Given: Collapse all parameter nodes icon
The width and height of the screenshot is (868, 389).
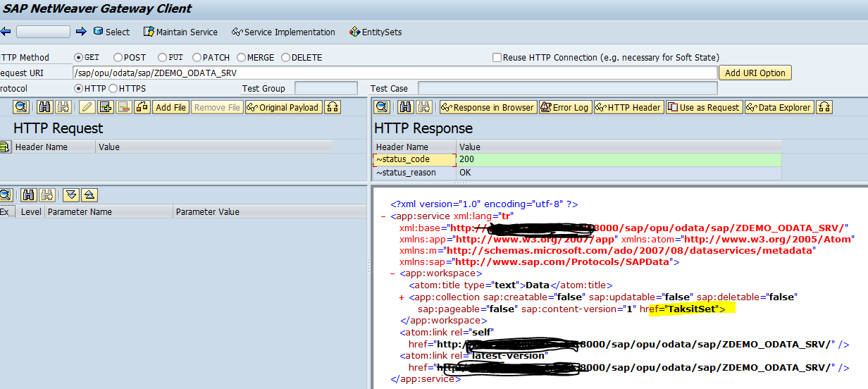Looking at the screenshot, I should tap(89, 195).
